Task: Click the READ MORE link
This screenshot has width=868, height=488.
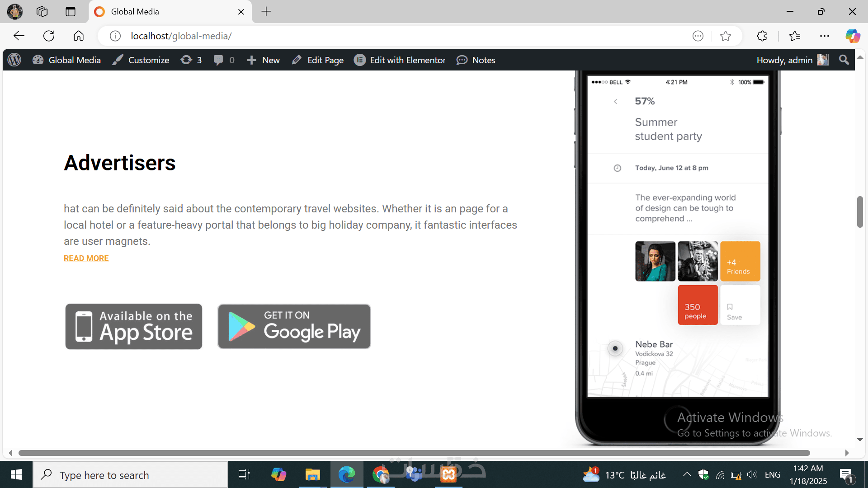Action: point(86,258)
